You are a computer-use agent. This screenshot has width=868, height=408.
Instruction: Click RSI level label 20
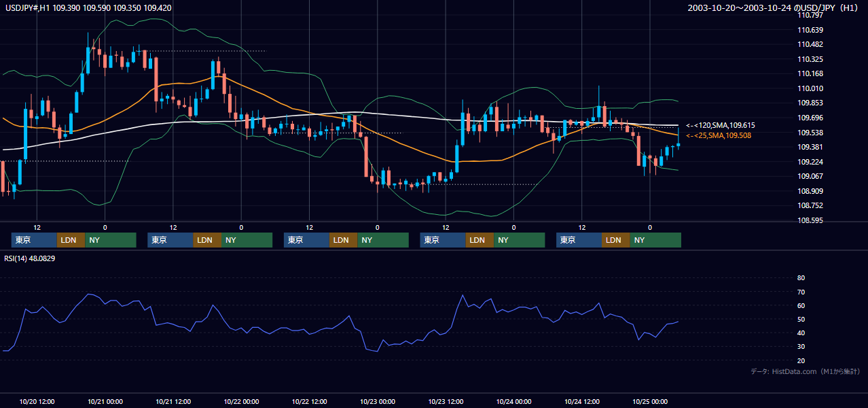[801, 360]
